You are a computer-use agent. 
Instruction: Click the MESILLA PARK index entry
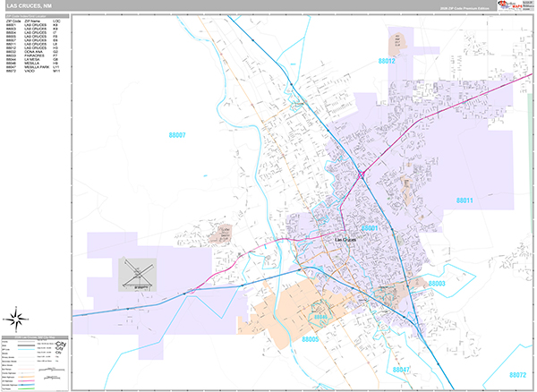point(33,68)
